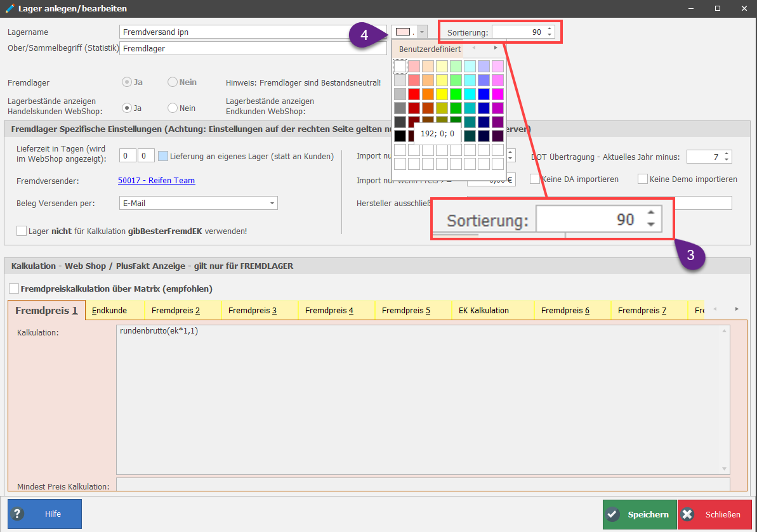757x532 pixels.
Task: Pick the pure red color swatch
Action: [x=414, y=94]
